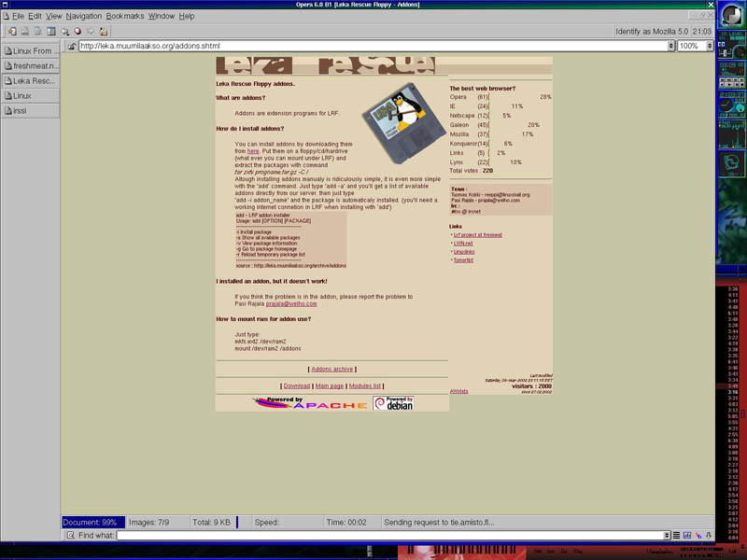Open the Bookmarks menu
747x560 pixels.
pos(125,16)
